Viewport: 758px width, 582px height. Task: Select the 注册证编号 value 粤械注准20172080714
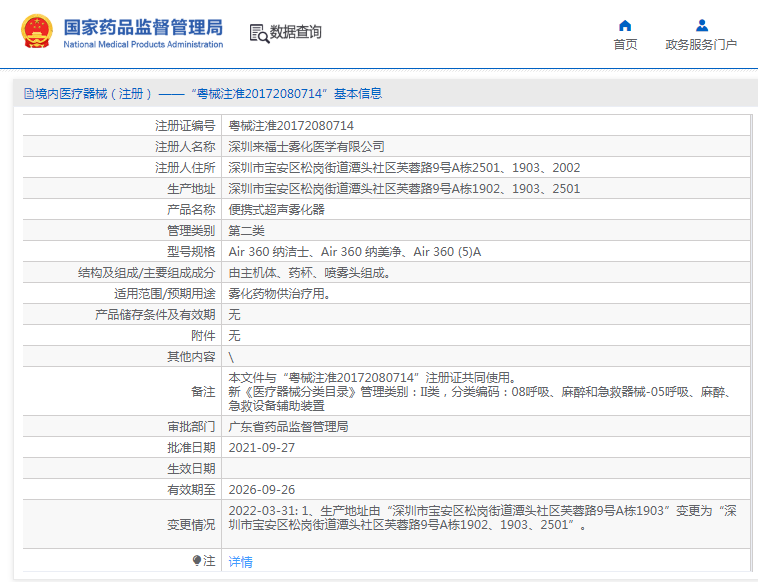[x=291, y=126]
